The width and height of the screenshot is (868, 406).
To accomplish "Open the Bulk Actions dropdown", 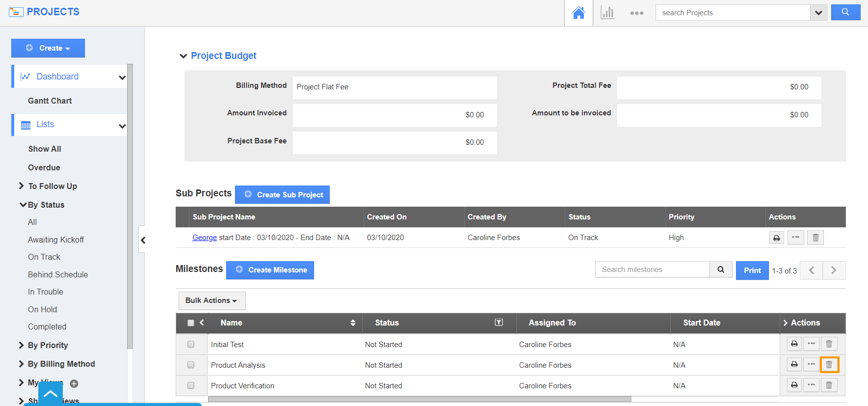I will [x=211, y=300].
